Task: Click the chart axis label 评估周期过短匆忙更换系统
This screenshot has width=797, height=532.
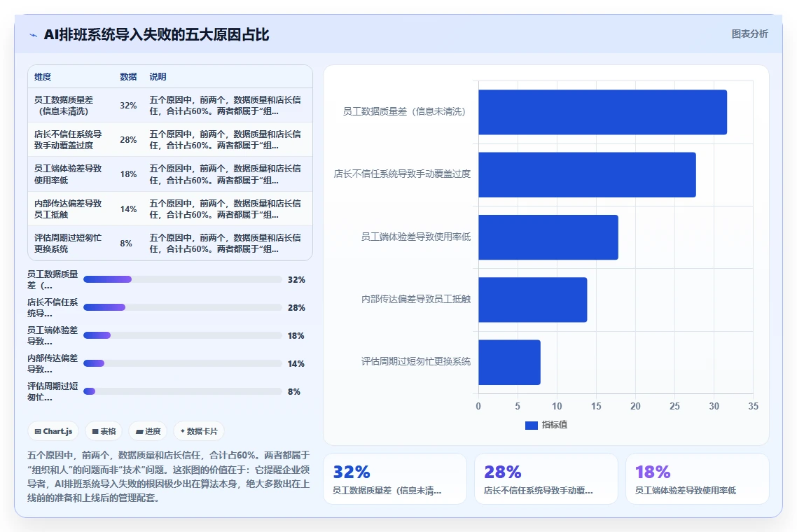Action: point(416,362)
